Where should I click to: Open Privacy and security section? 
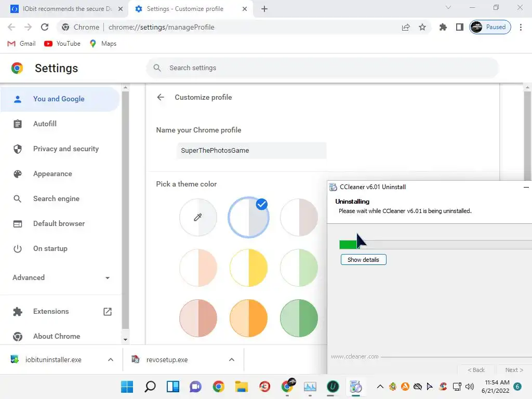pos(60,149)
